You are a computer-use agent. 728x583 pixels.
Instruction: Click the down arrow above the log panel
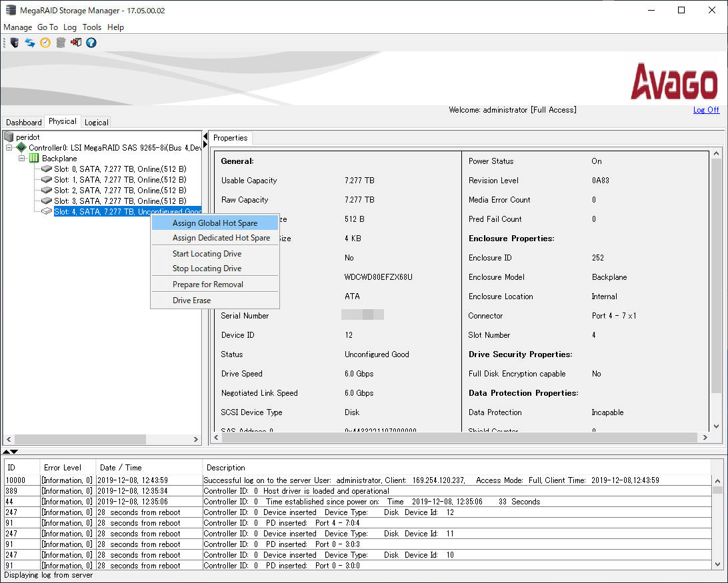click(15, 452)
